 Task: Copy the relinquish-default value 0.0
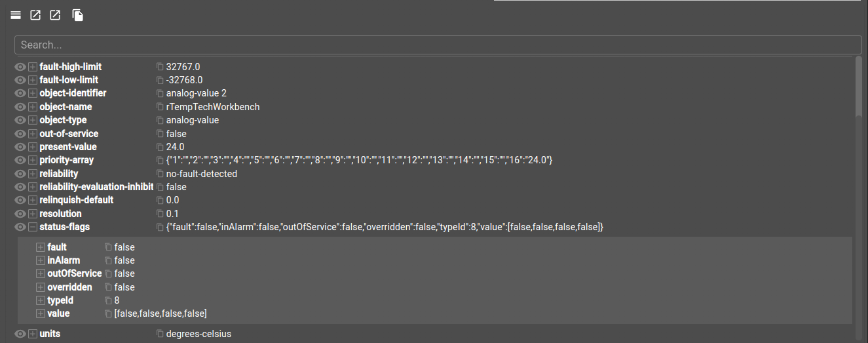[x=160, y=200]
